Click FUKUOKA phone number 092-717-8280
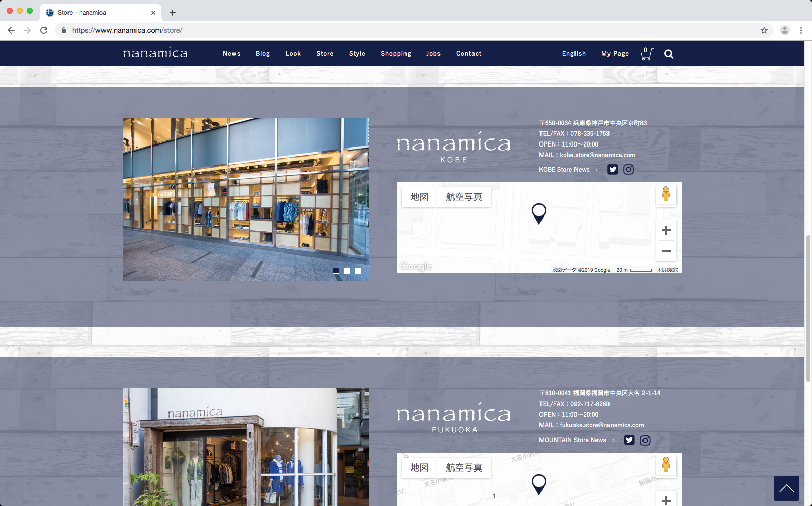This screenshot has height=506, width=812. [x=590, y=404]
